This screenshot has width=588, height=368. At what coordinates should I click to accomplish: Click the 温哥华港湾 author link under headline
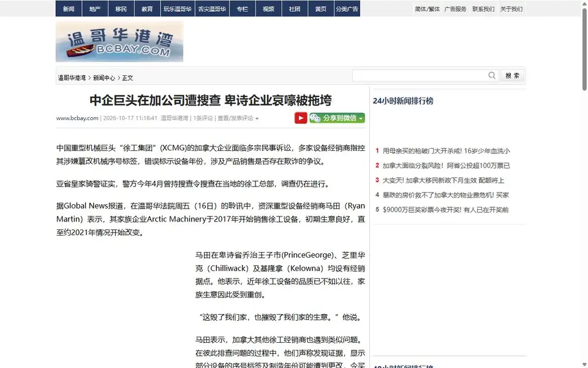pos(175,118)
